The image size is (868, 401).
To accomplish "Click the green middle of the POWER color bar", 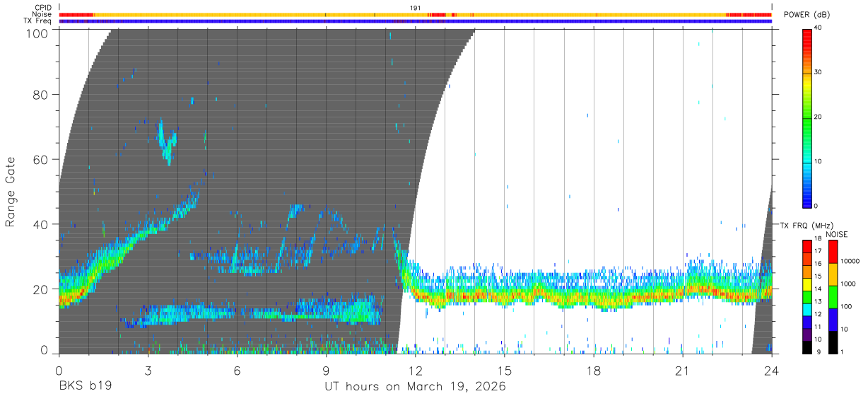I will [807, 117].
